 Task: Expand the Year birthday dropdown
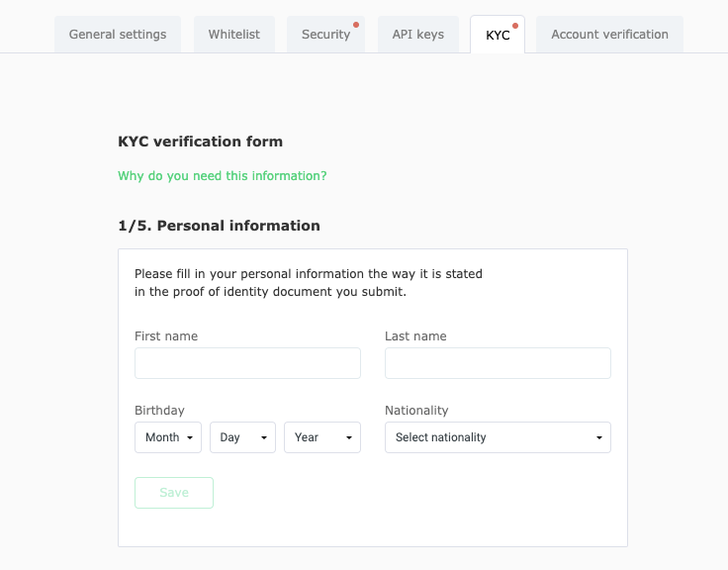click(322, 437)
